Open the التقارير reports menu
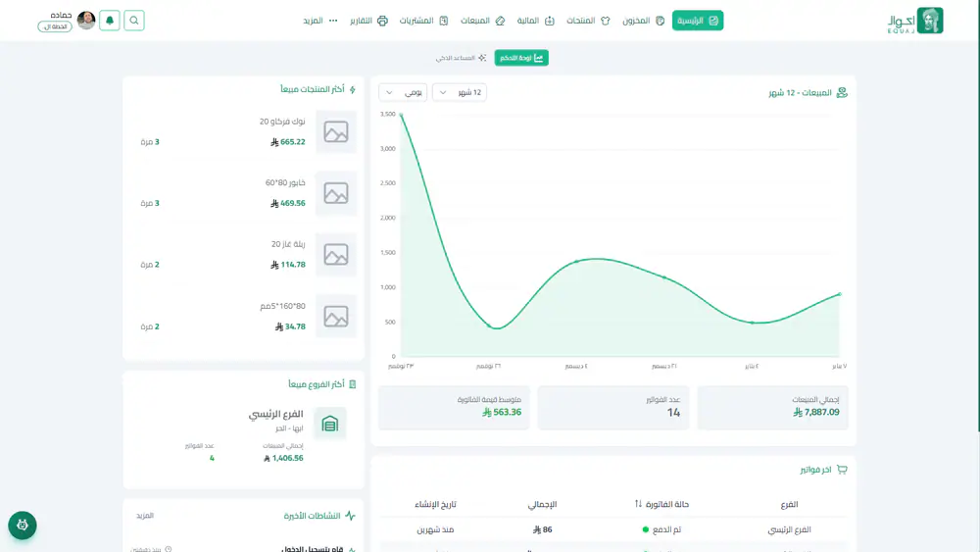The height and width of the screenshot is (552, 980). (x=368, y=21)
